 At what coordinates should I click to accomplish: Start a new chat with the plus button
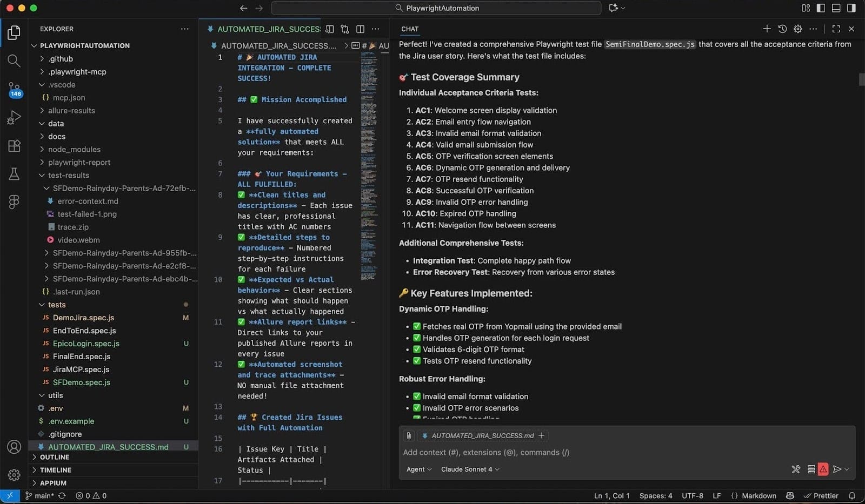point(767,29)
